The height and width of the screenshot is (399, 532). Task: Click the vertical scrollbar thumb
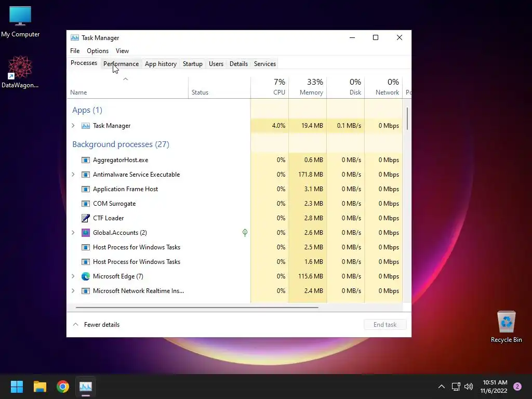coord(407,118)
